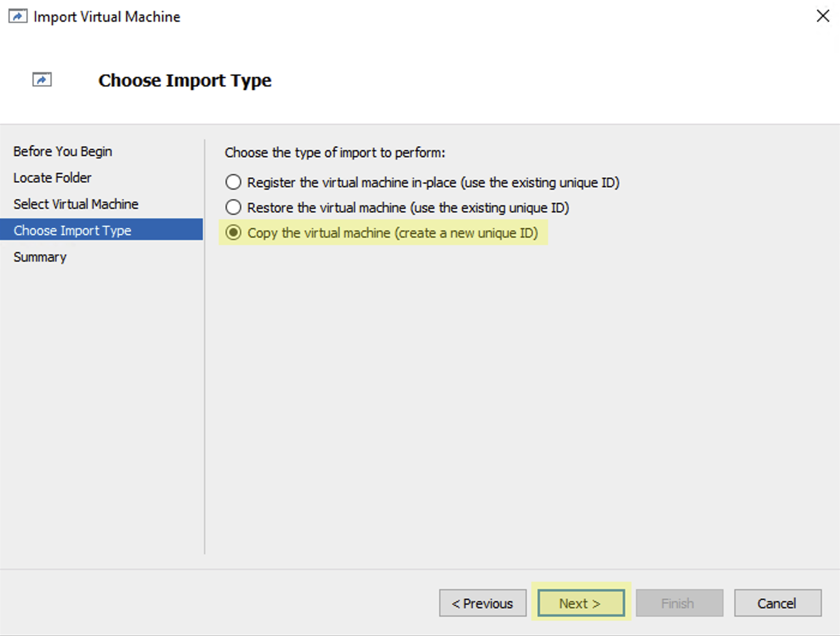
Task: Switch to the Summary wizard step
Action: click(40, 257)
